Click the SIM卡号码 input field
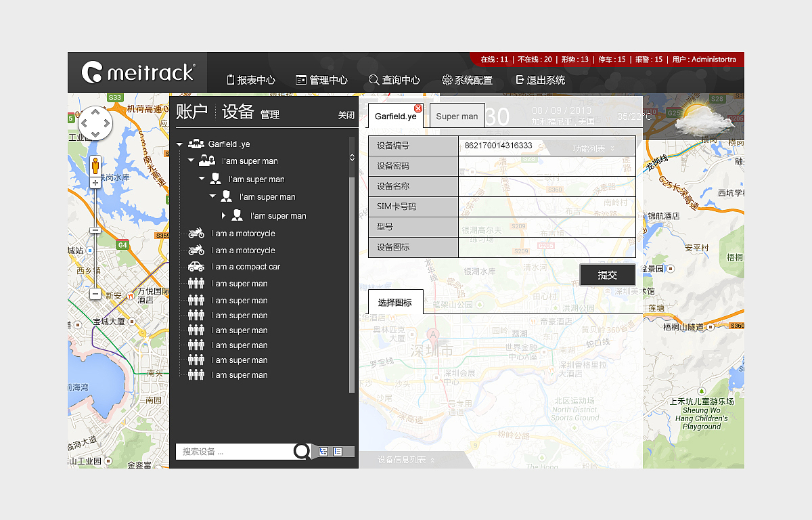The width and height of the screenshot is (812, 520). point(547,207)
